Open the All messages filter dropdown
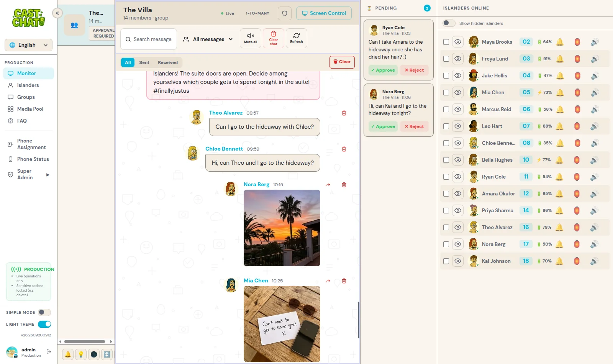The image size is (613, 364). point(208,39)
